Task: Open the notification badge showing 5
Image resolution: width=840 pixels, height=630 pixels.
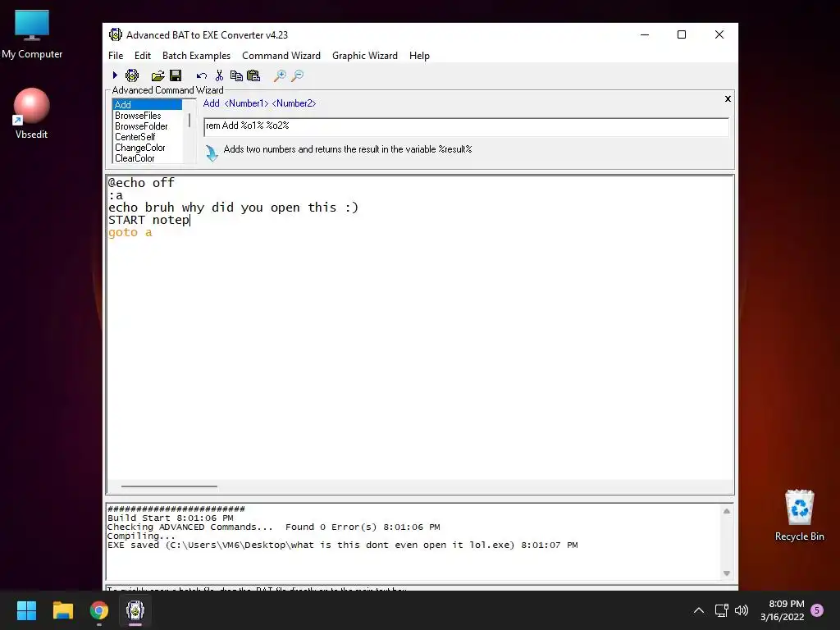Action: [817, 610]
